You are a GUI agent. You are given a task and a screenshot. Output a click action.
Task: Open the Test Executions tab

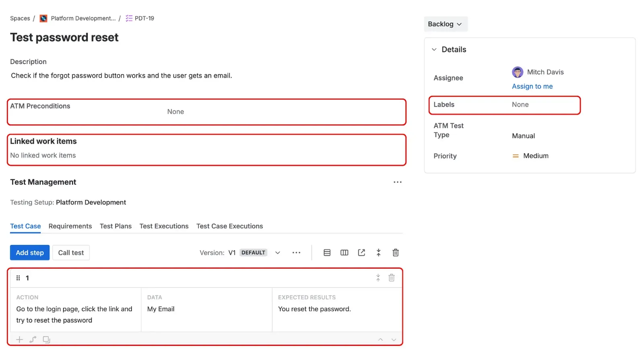(164, 226)
